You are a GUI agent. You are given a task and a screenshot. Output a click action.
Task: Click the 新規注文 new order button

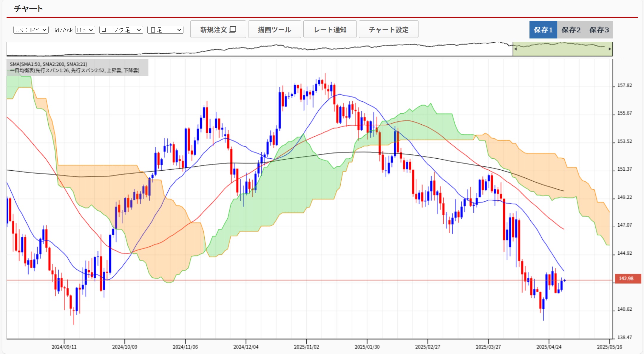(213, 30)
